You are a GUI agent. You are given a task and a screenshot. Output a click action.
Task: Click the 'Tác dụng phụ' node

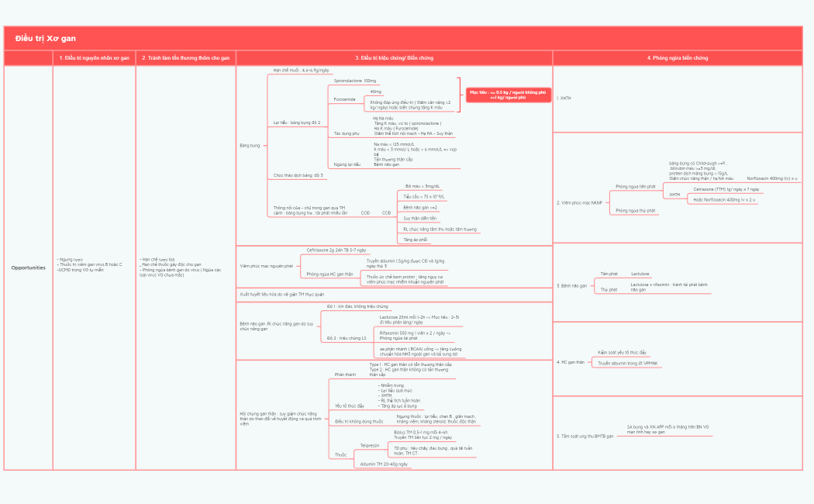(347, 134)
